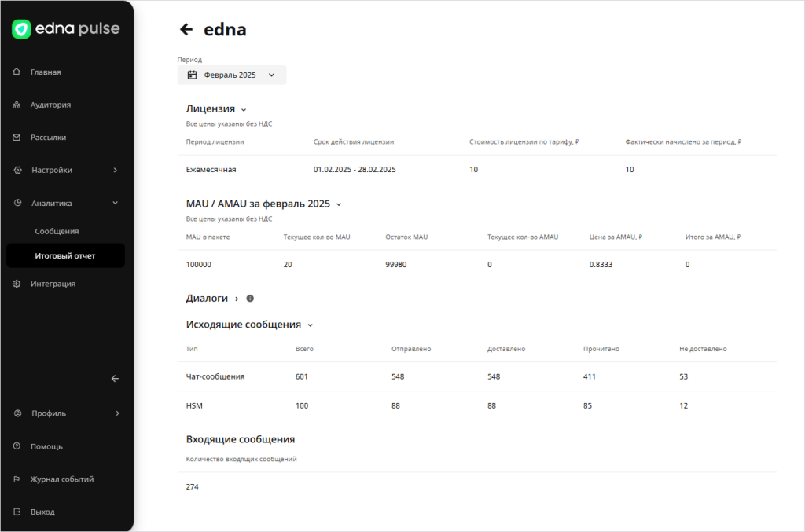Collapse the sidebar with the left arrow
This screenshot has width=805, height=532.
tap(115, 379)
